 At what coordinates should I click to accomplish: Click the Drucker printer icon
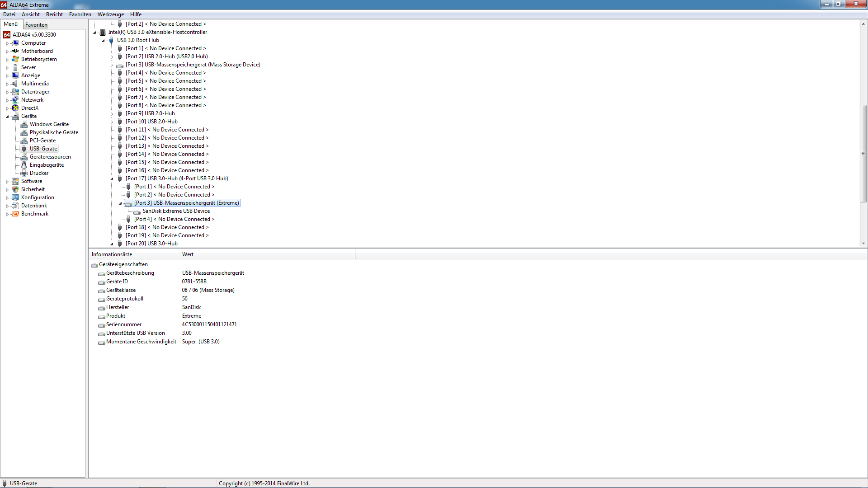[24, 173]
